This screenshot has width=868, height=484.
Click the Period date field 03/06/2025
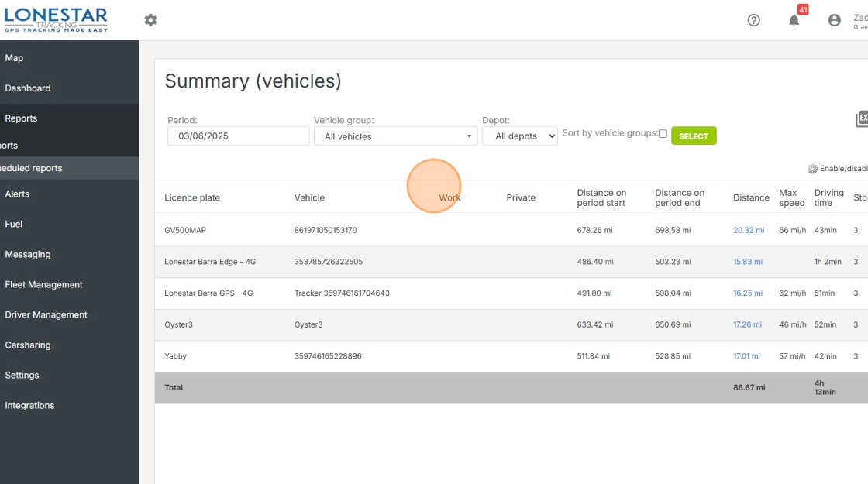pyautogui.click(x=238, y=136)
